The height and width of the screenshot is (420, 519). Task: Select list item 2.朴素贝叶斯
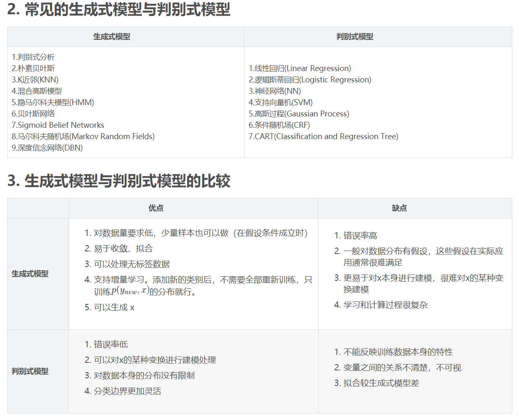(x=33, y=68)
